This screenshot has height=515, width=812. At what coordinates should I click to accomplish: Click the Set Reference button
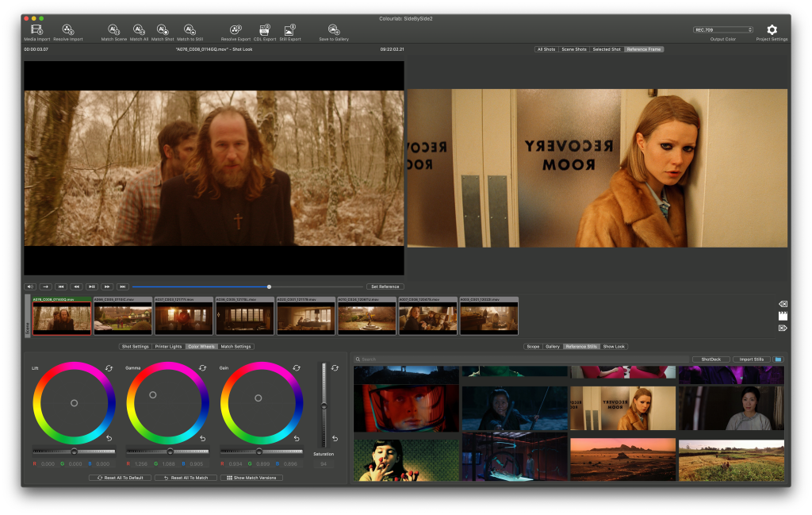385,286
